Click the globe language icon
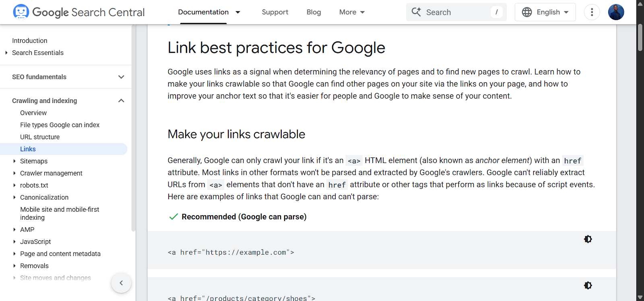644x301 pixels. 527,12
